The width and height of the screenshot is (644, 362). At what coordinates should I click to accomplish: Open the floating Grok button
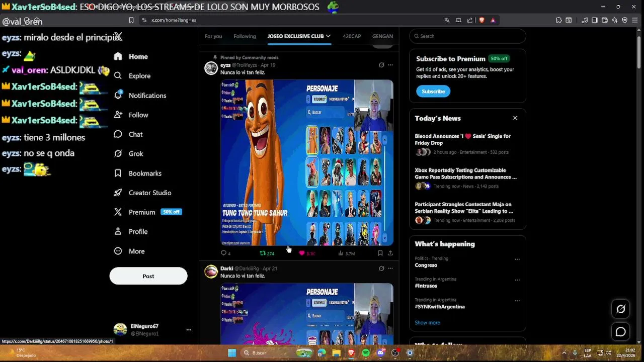pyautogui.click(x=621, y=309)
